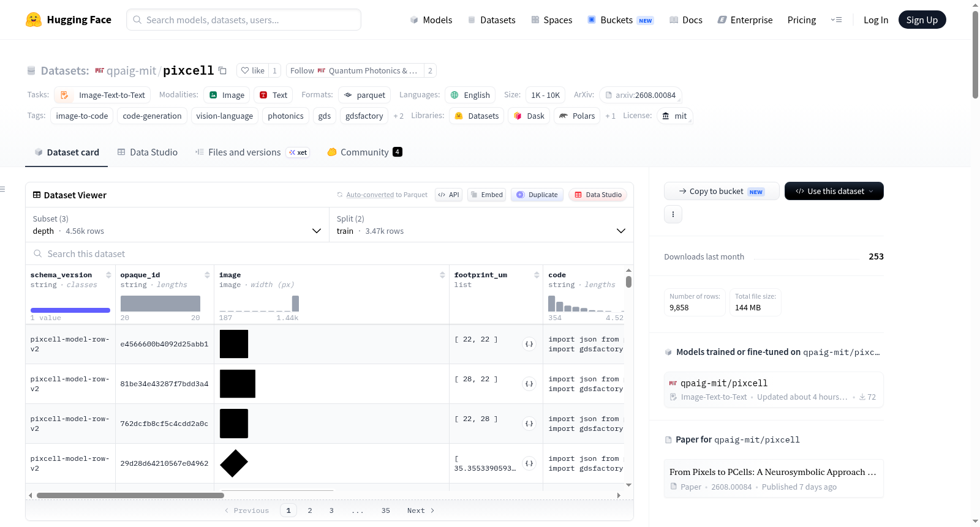
Task: Expand JSON for footprint row 28, 22
Action: tap(529, 384)
